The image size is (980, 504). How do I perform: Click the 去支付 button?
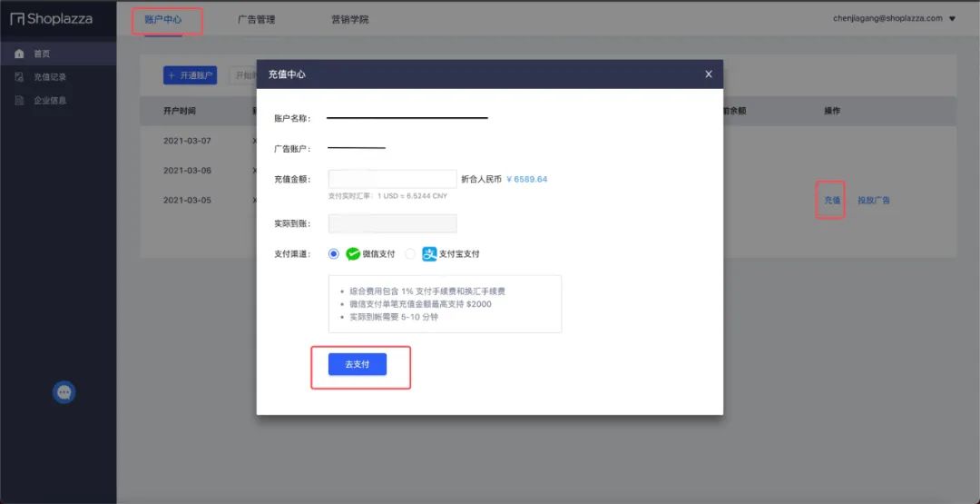(x=358, y=364)
